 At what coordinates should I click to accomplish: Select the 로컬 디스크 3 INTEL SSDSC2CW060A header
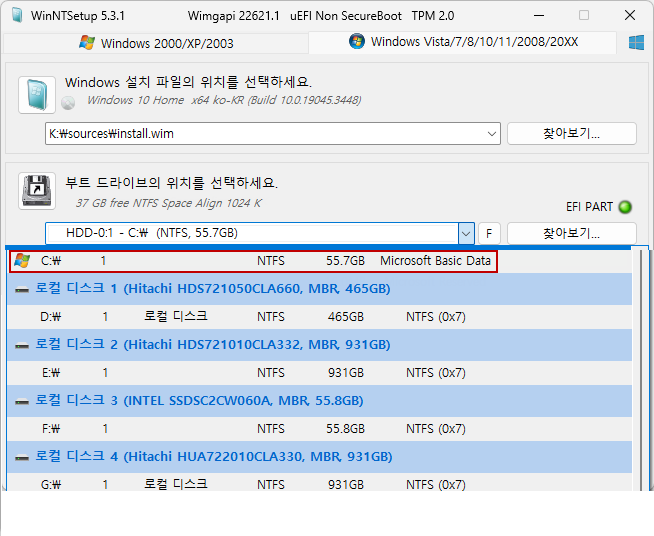(x=319, y=400)
